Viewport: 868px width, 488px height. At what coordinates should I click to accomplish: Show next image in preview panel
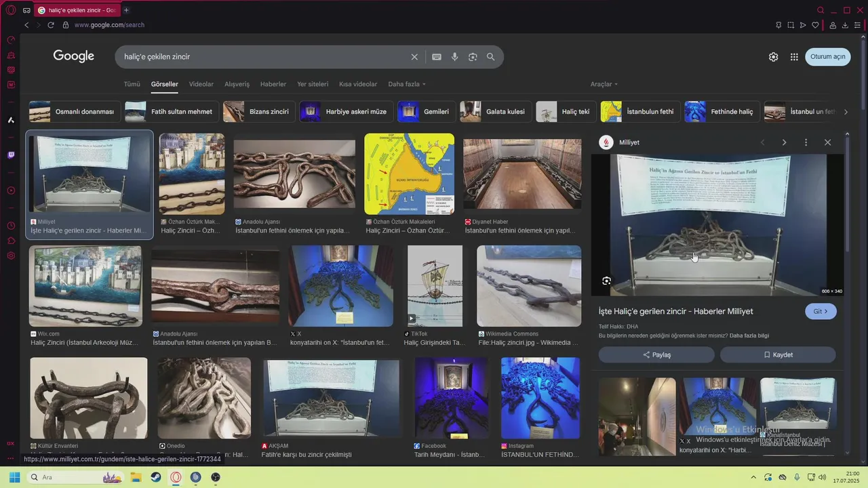point(784,142)
